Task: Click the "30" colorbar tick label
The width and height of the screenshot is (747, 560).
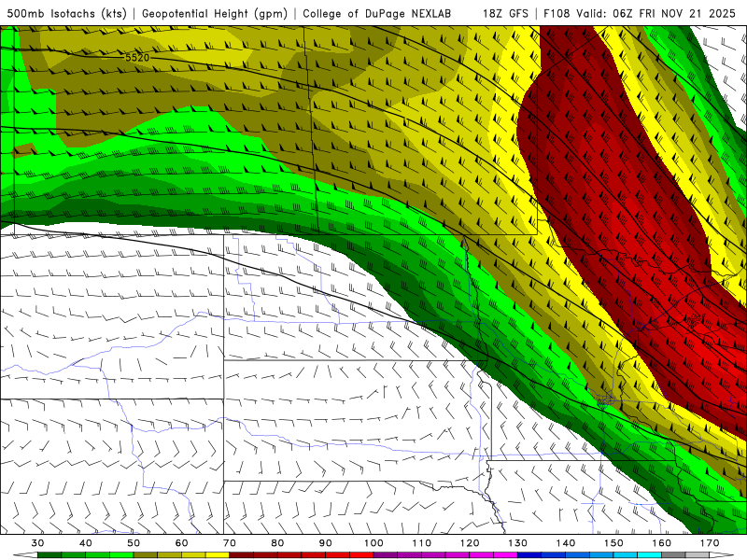Action: [37, 543]
